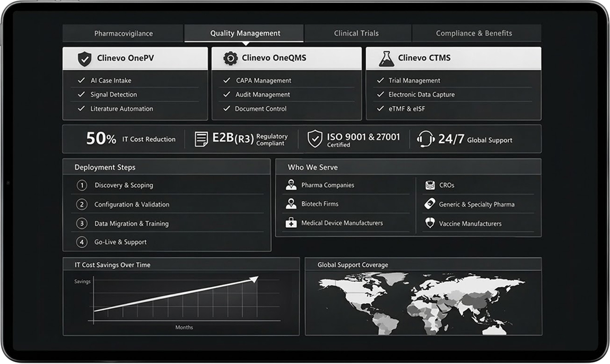This screenshot has height=364, width=610.
Task: Select the Quality Management tab
Action: coord(245,33)
